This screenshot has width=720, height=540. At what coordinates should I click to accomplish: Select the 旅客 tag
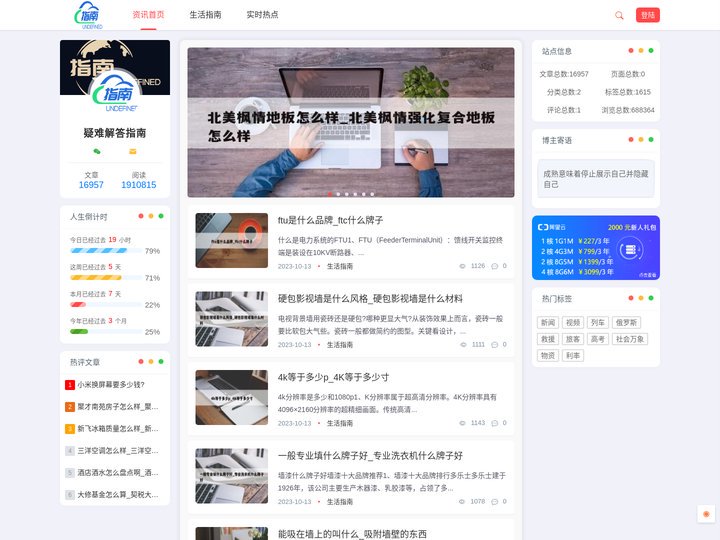coord(573,339)
